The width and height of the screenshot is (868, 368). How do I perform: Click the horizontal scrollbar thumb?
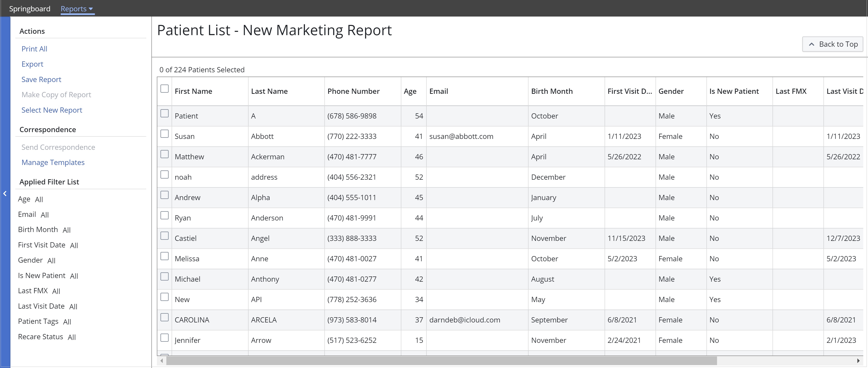(x=441, y=361)
